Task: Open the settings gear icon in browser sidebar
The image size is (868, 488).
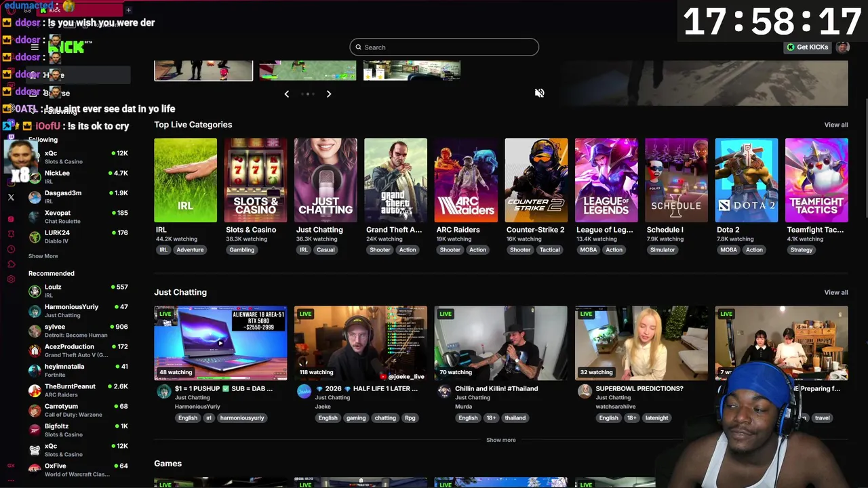Action: (11, 279)
